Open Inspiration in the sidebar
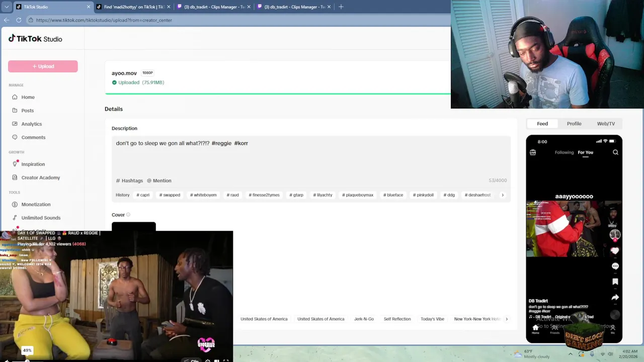 pyautogui.click(x=33, y=164)
